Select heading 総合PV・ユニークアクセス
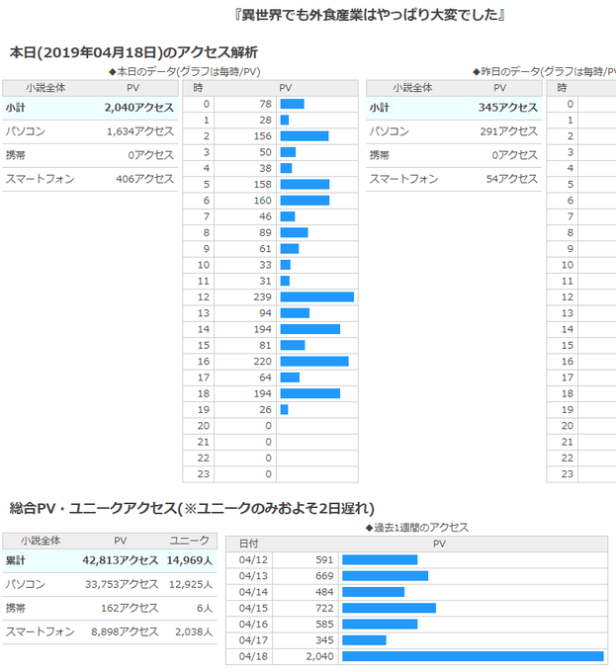This screenshot has height=672, width=616. click(x=192, y=508)
